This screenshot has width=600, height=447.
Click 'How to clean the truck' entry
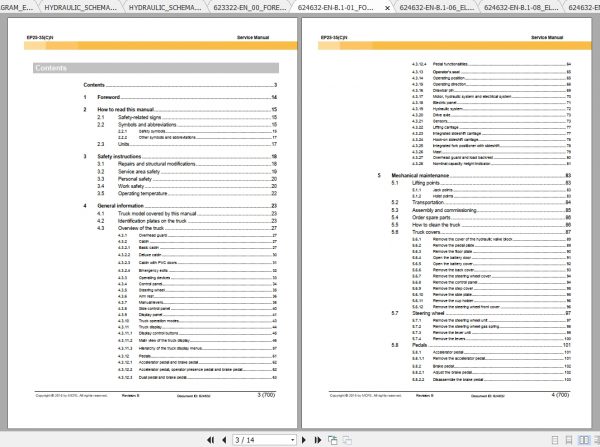pyautogui.click(x=481, y=225)
